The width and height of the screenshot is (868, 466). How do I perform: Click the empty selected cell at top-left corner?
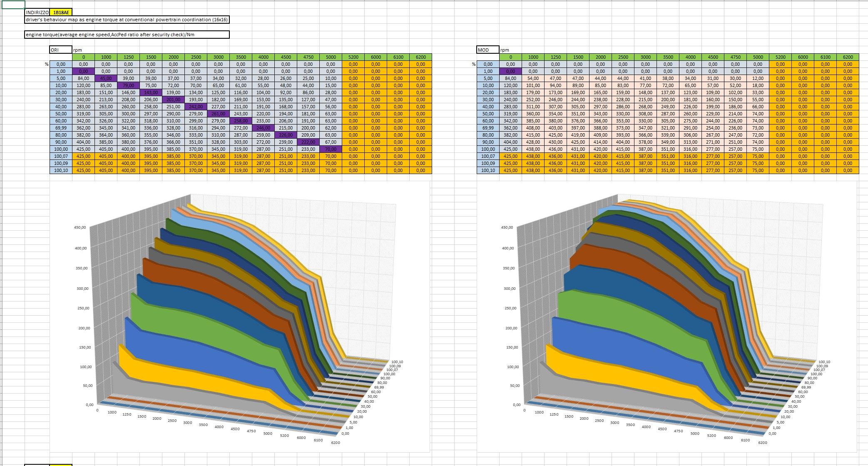pos(13,5)
